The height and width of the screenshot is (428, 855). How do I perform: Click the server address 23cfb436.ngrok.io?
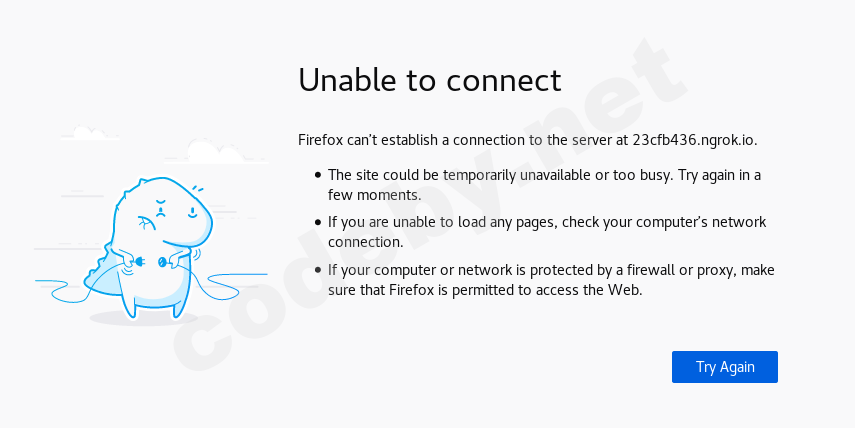688,139
